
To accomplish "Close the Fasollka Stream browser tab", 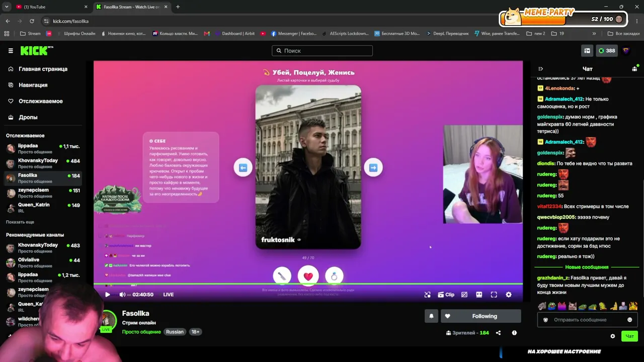I will [166, 7].
